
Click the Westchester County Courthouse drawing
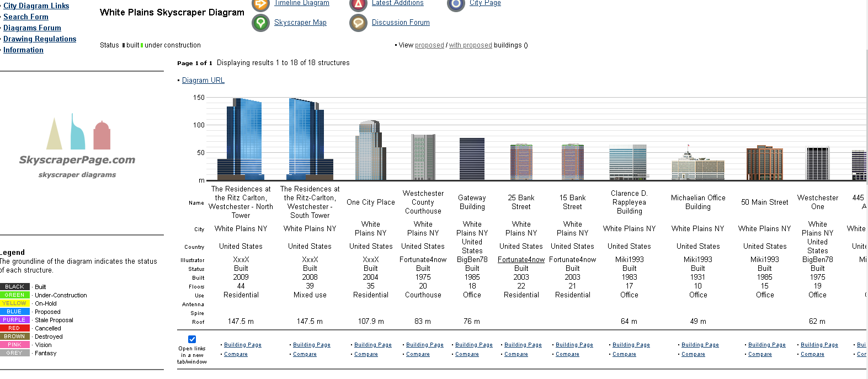pyautogui.click(x=423, y=157)
